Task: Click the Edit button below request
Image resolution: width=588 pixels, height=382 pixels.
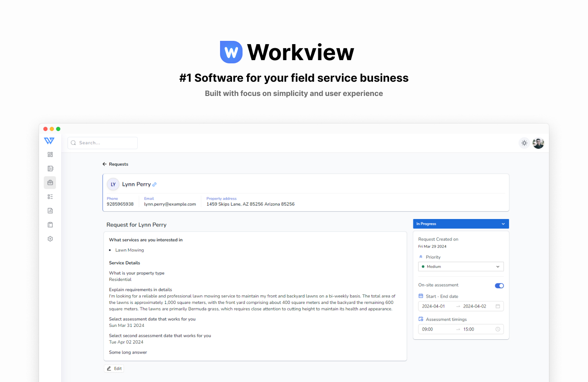Action: pos(114,368)
